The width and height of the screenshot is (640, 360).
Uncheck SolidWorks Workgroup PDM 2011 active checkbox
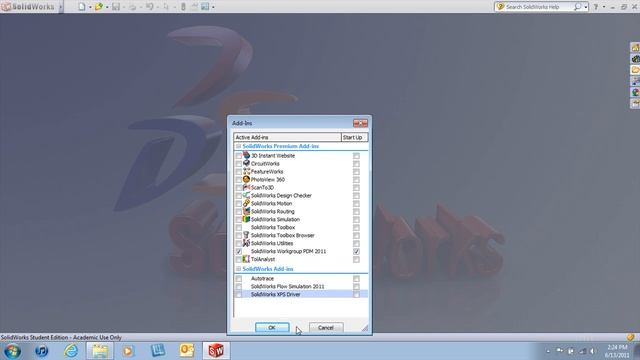(x=239, y=251)
